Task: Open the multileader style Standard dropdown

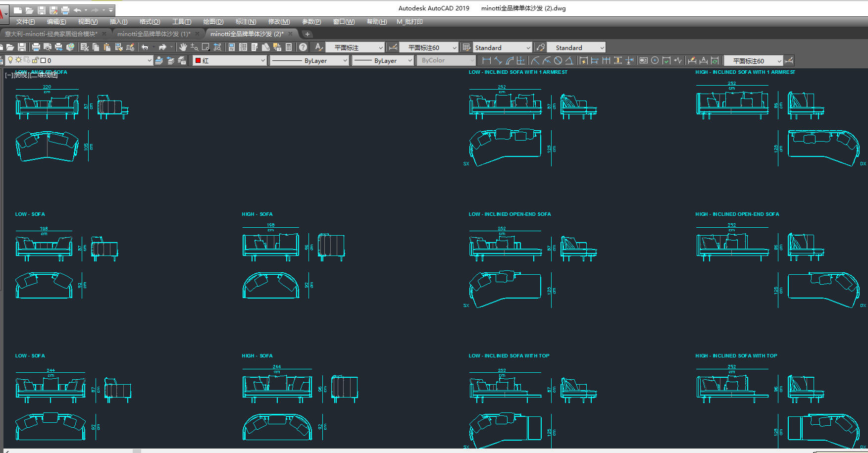Action: pos(576,48)
